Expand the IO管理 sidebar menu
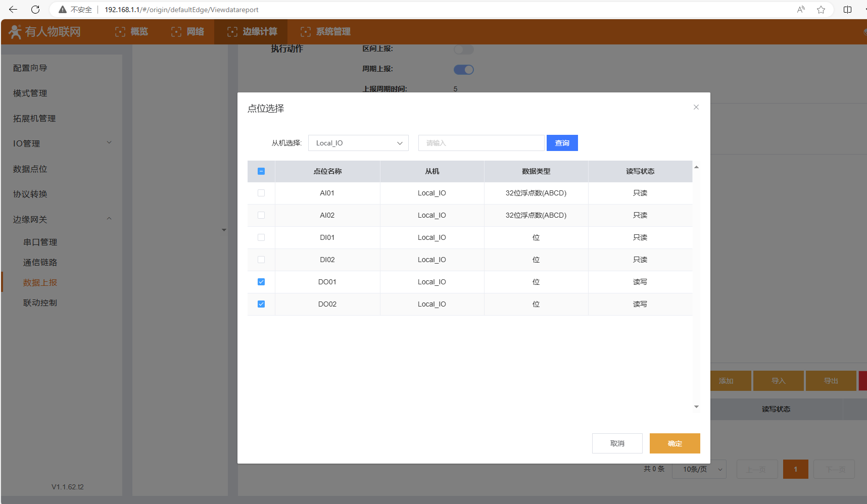867x504 pixels. pyautogui.click(x=62, y=143)
